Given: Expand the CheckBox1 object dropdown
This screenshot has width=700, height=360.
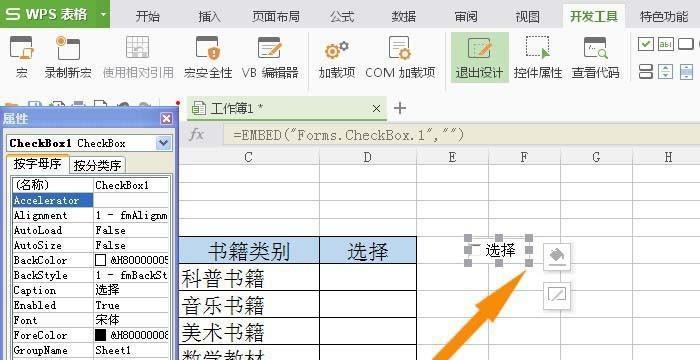Looking at the screenshot, I should point(163,143).
